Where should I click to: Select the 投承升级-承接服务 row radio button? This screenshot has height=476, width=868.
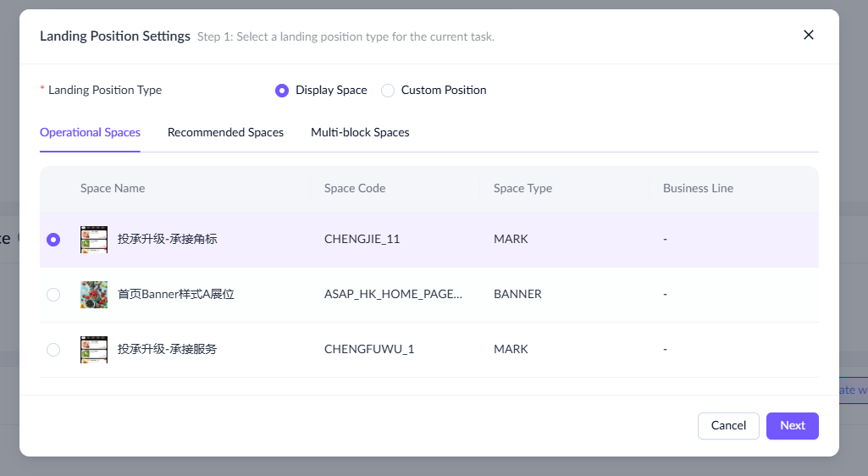[53, 350]
